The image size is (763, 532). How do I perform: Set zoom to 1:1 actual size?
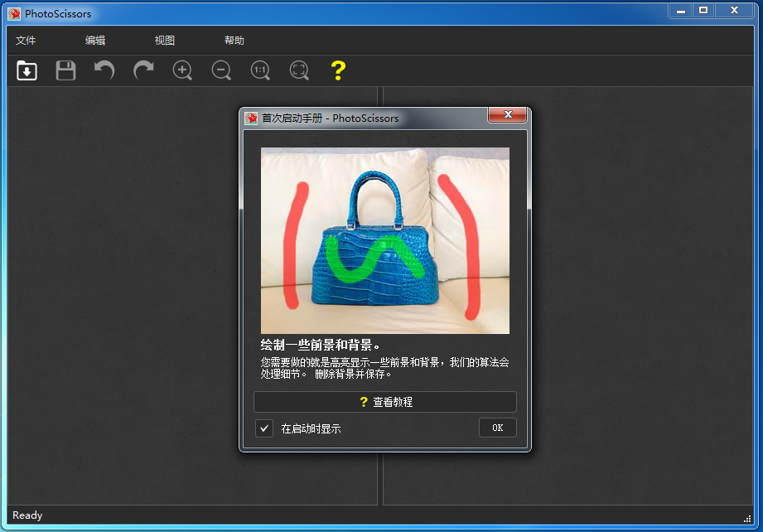click(x=260, y=70)
